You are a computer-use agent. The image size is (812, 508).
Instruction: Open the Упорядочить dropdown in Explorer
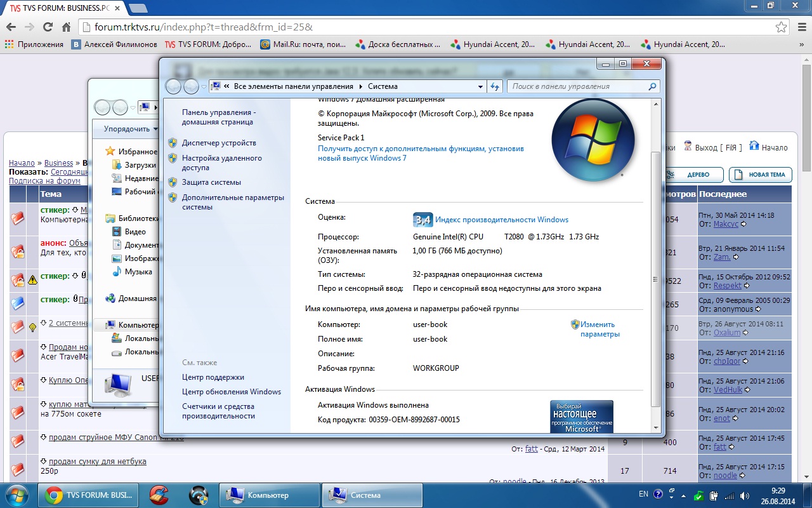tap(131, 129)
